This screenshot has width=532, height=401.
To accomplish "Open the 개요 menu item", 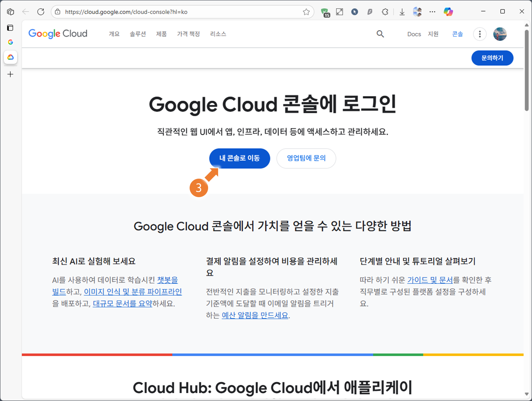I will pyautogui.click(x=114, y=34).
